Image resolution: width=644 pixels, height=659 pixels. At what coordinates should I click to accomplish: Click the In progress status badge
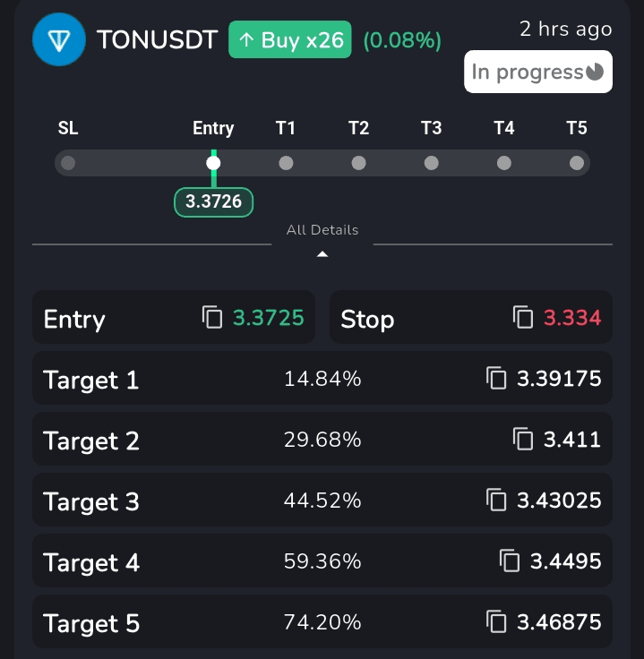coord(537,72)
